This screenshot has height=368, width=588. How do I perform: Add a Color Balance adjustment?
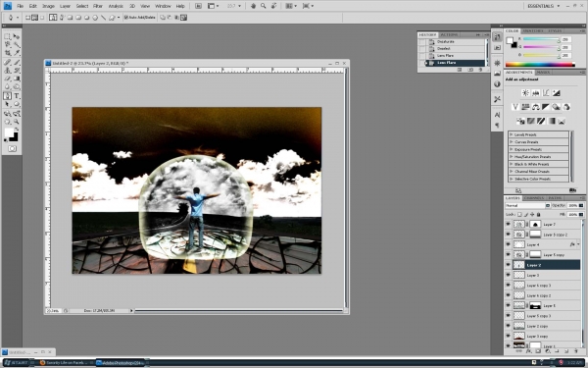[x=535, y=107]
